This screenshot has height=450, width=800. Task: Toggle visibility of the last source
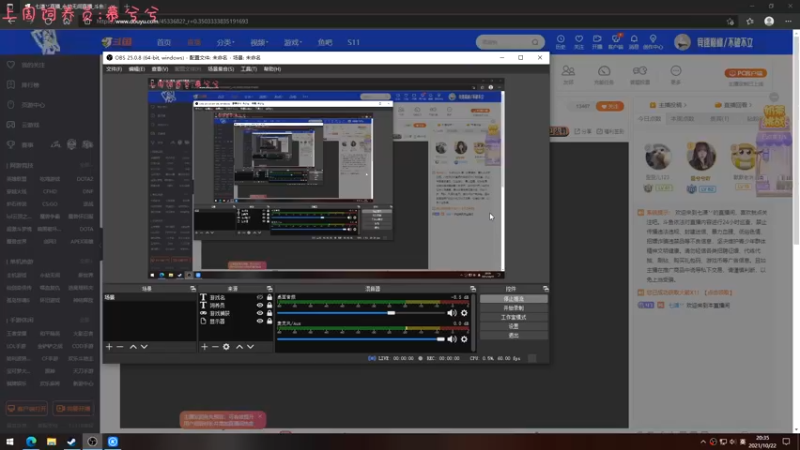point(260,321)
